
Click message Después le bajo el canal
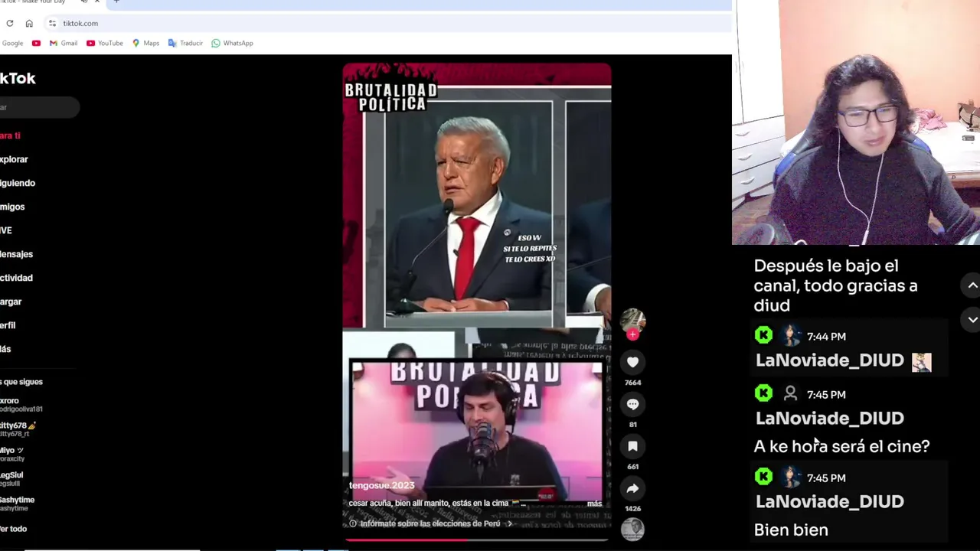coord(835,285)
